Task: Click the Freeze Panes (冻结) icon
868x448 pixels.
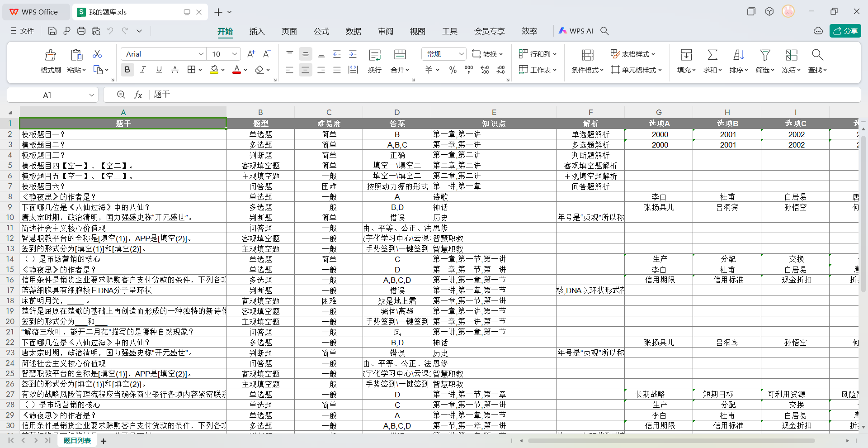Action: (791, 55)
